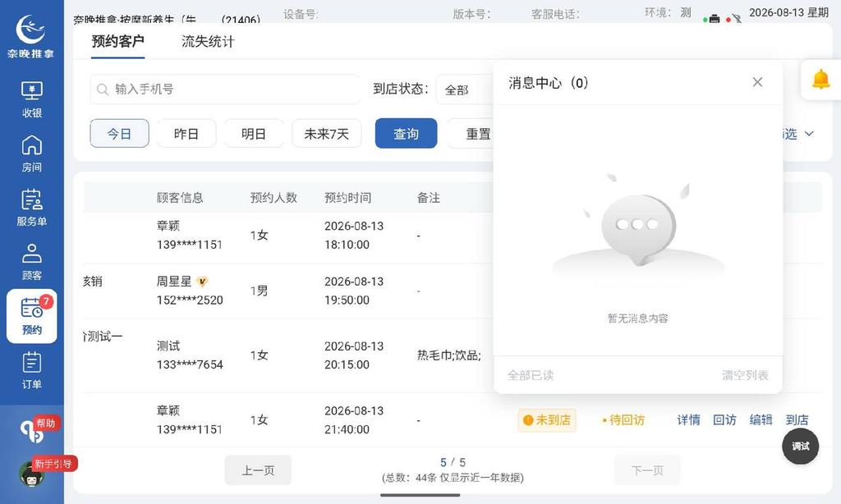
Task: Mark all read via 全部已读
Action: [531, 375]
